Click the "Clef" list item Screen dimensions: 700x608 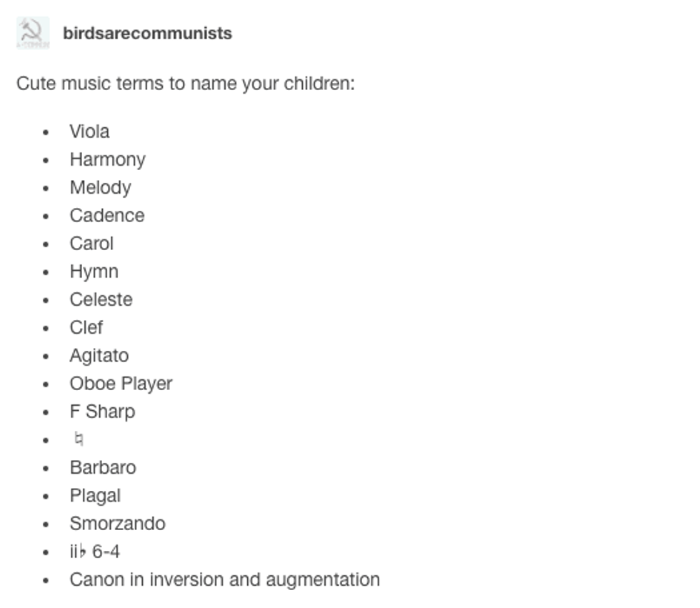(86, 327)
